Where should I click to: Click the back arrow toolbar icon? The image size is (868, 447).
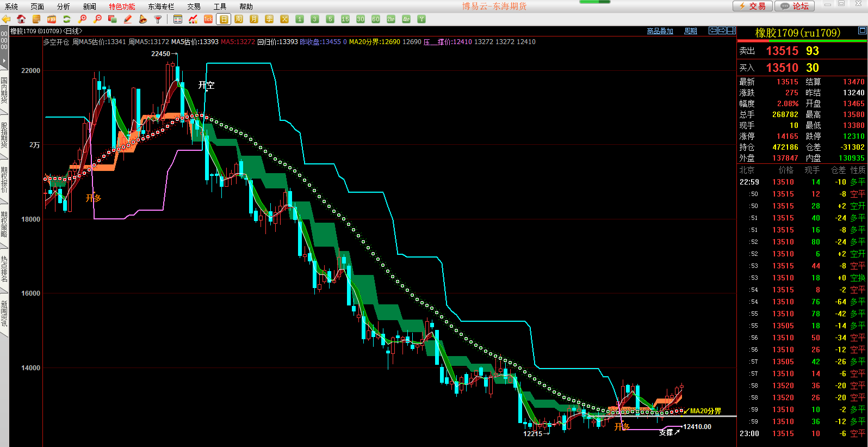6,19
